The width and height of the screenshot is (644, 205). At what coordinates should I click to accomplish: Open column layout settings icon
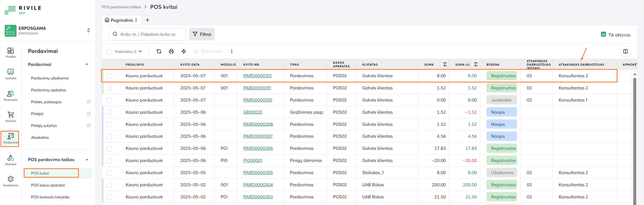click(625, 51)
